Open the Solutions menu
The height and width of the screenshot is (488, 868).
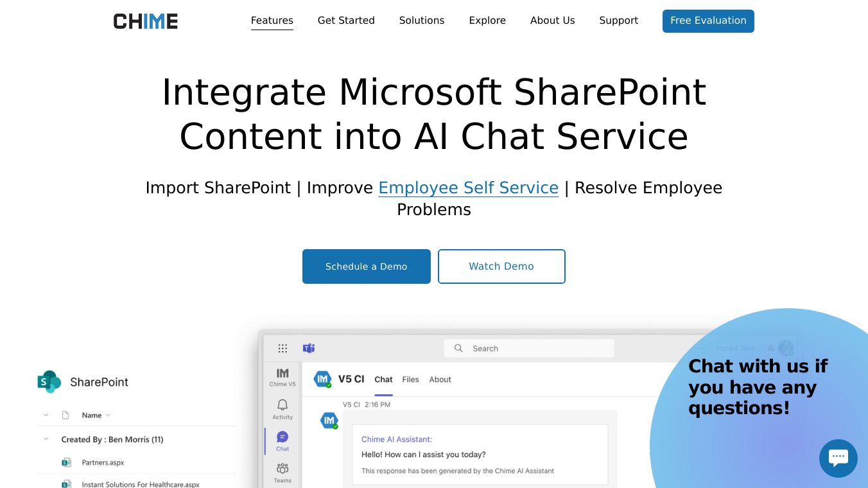pos(422,21)
